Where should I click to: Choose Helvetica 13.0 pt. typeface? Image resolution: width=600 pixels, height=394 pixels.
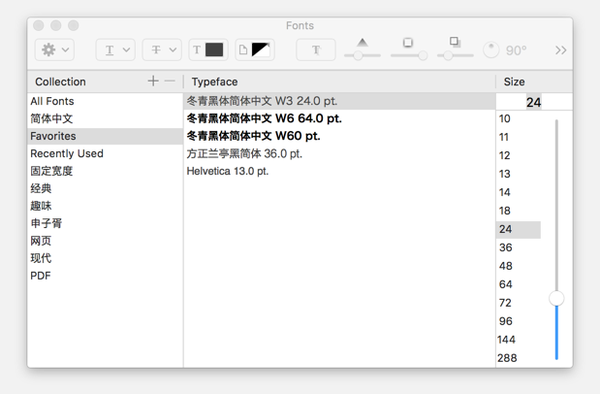coord(339,171)
